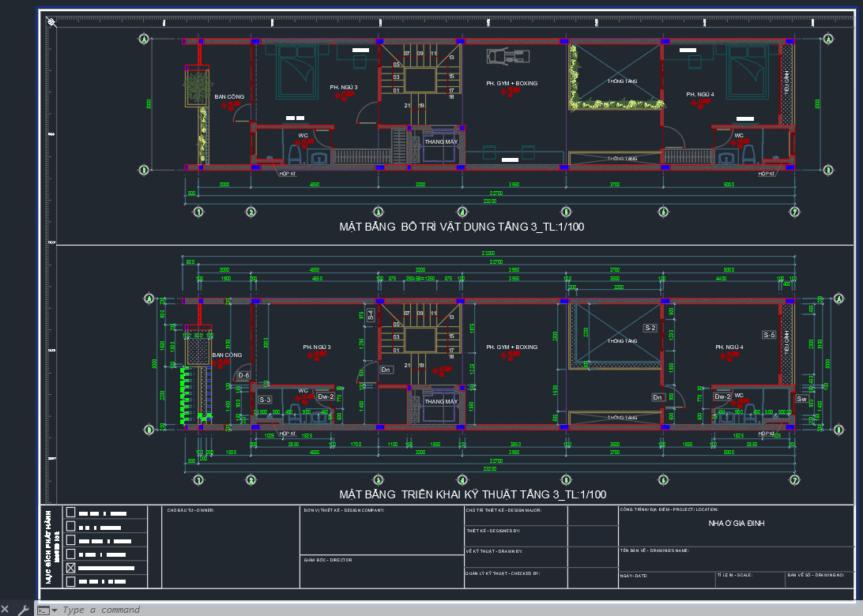Click the X-marked checkbox in title block
The height and width of the screenshot is (616, 863).
[x=70, y=567]
